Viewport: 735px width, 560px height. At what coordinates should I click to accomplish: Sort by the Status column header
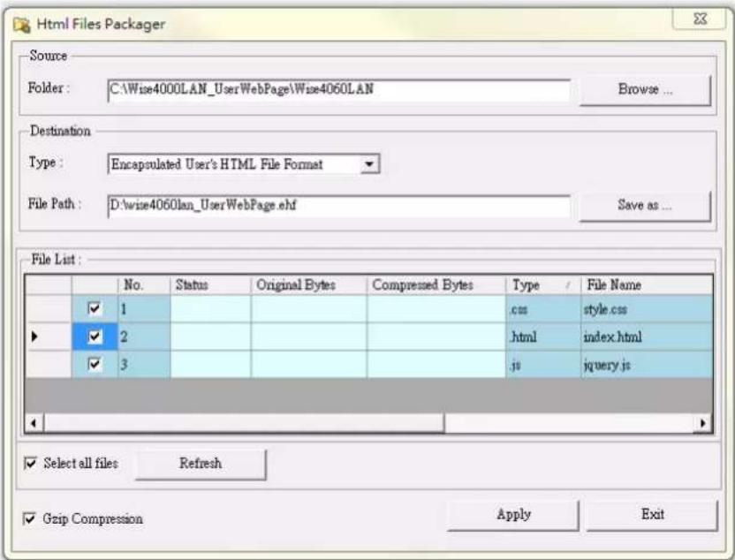tap(210, 284)
